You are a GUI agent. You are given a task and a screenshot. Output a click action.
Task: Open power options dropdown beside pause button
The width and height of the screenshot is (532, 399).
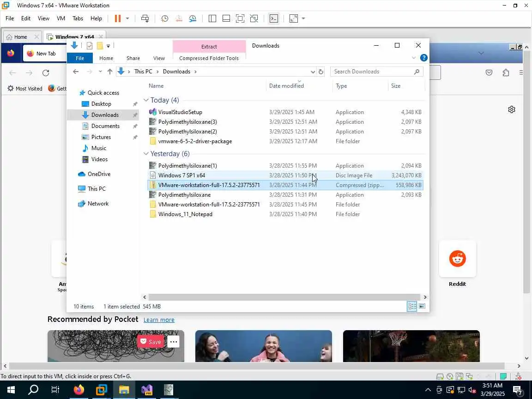[x=127, y=18]
